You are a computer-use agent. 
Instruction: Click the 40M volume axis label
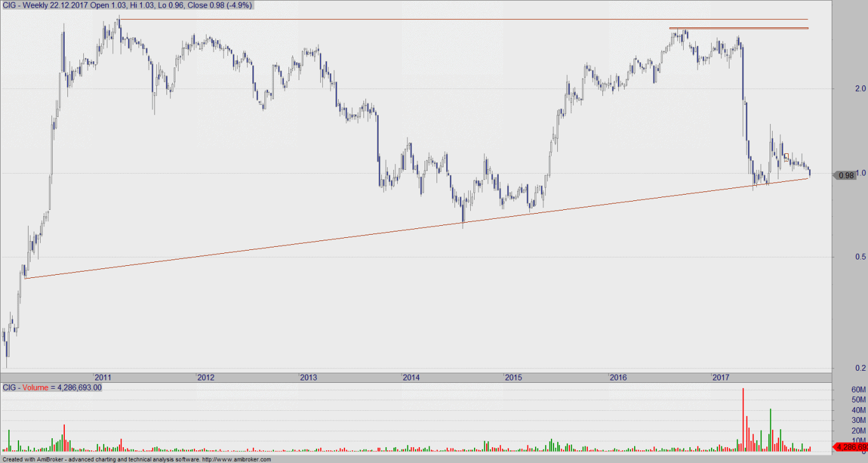[859, 410]
